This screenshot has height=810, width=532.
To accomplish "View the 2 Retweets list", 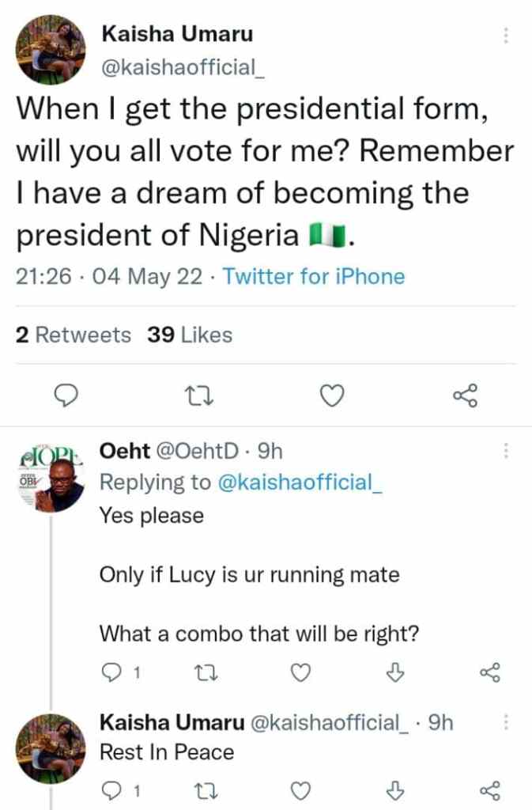I will 74,335.
